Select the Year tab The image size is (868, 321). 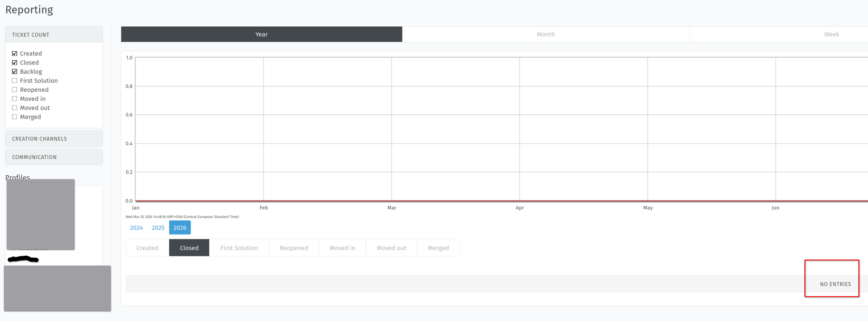pyautogui.click(x=261, y=34)
